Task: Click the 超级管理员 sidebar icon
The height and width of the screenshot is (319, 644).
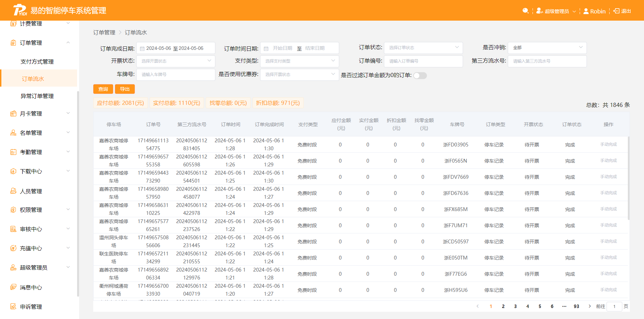Action: coord(13,267)
